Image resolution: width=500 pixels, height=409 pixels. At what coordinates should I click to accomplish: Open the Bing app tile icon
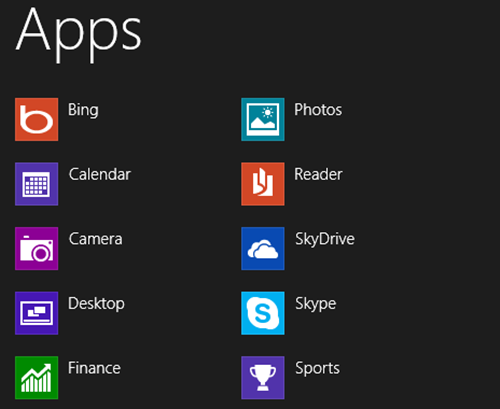click(x=37, y=119)
